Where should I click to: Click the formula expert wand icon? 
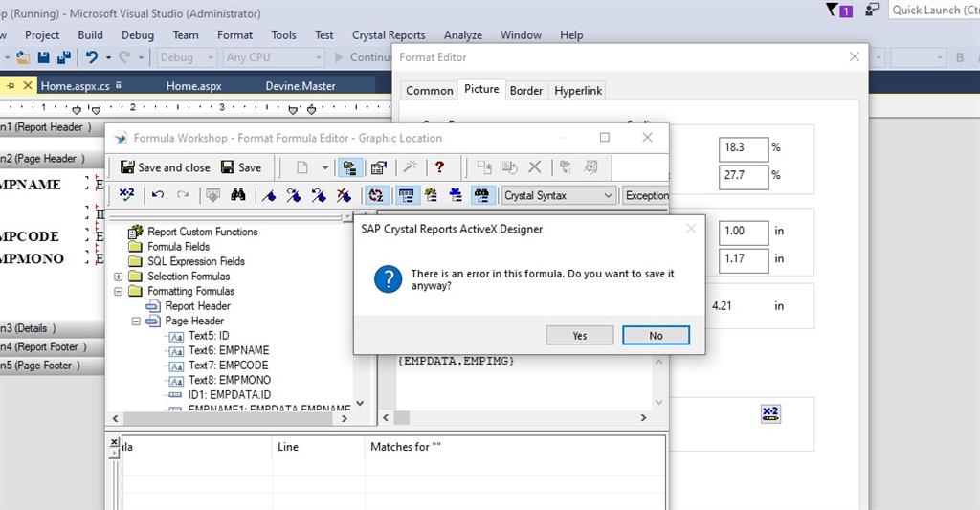[410, 166]
